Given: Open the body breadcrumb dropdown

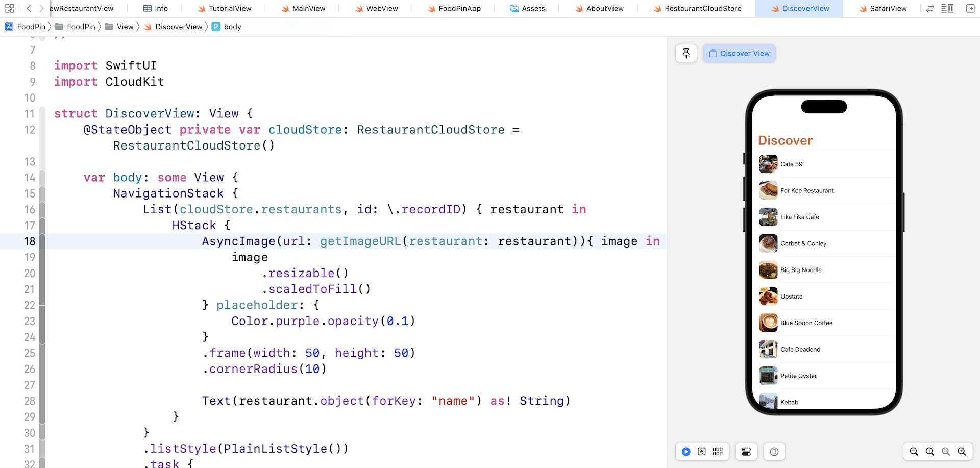Looking at the screenshot, I should tap(232, 27).
